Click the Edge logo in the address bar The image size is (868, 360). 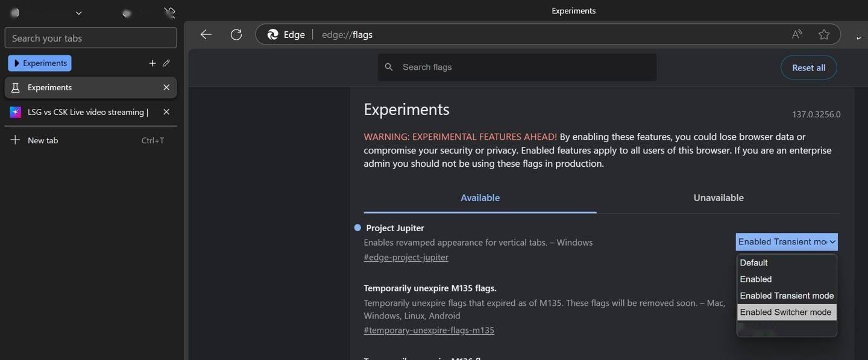point(273,34)
